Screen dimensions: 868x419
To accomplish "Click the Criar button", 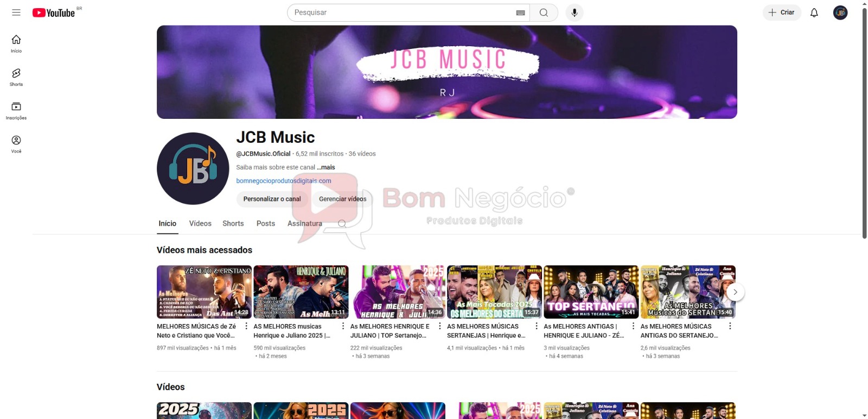I will pos(782,12).
